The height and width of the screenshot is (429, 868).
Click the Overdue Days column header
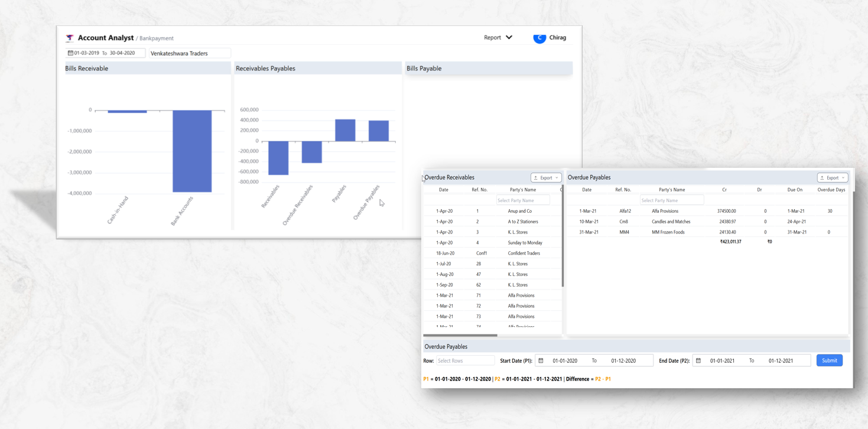coord(831,190)
